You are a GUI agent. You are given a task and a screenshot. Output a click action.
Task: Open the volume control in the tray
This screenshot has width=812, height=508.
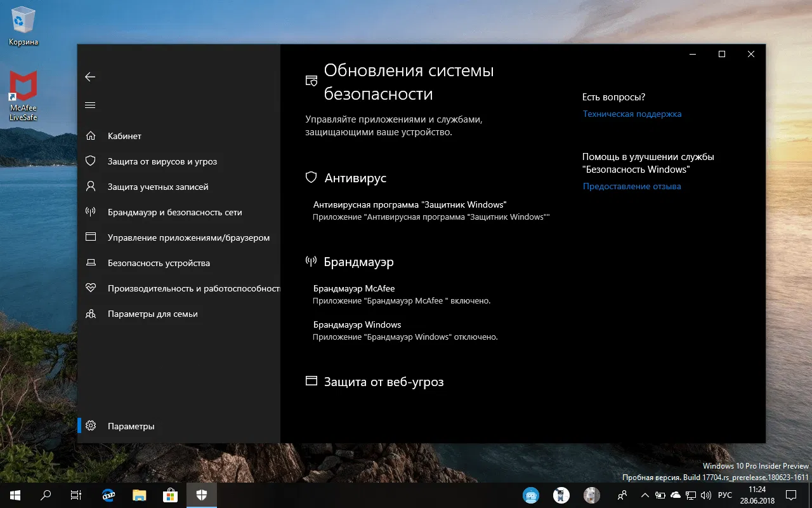tap(706, 495)
